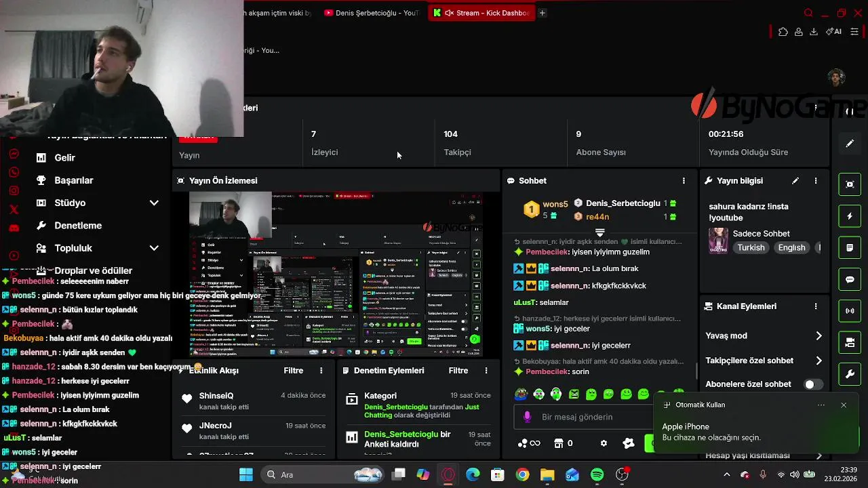Viewport: 868px width, 488px height.
Task: Open a new browser tab
Action: click(x=542, y=13)
